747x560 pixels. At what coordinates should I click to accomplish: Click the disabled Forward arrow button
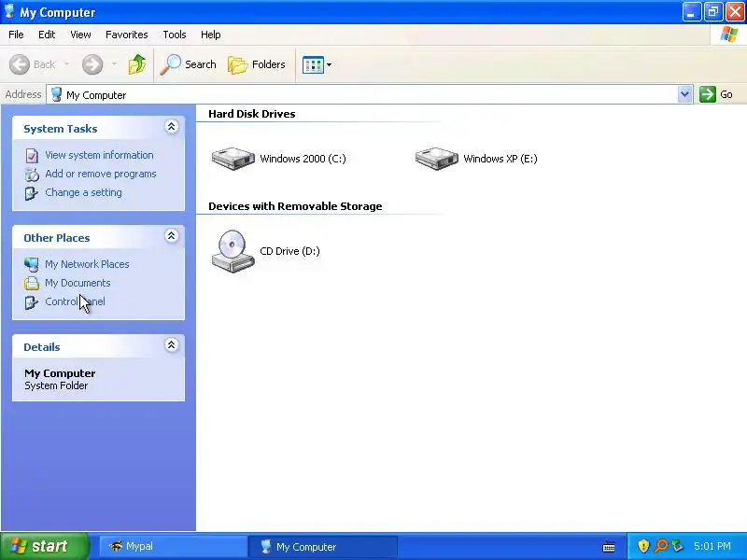(92, 64)
